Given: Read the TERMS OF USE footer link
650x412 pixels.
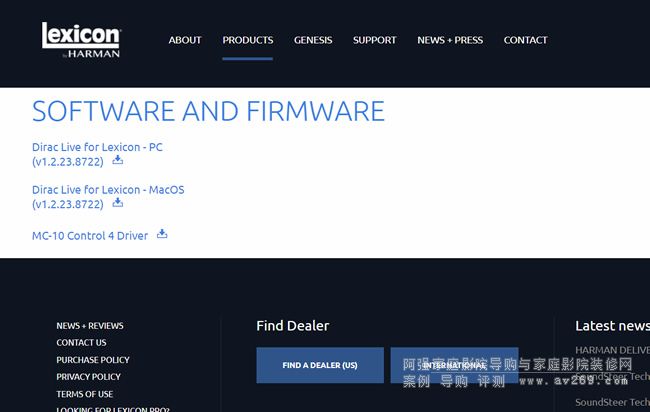Looking at the screenshot, I should [84, 394].
